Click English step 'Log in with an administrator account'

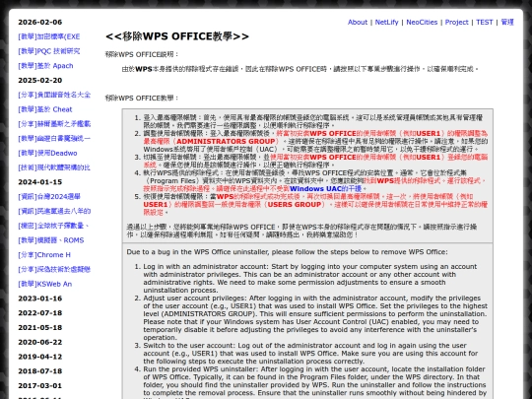click(206, 267)
